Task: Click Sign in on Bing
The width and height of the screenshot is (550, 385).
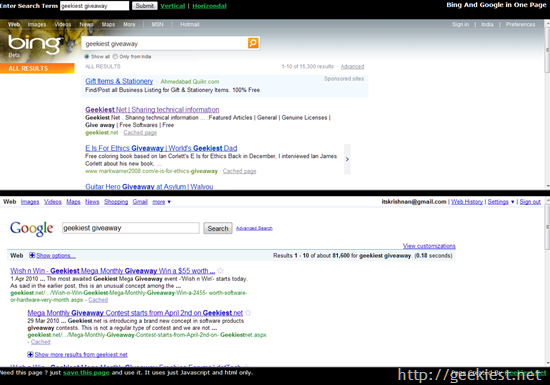Action: coord(460,24)
